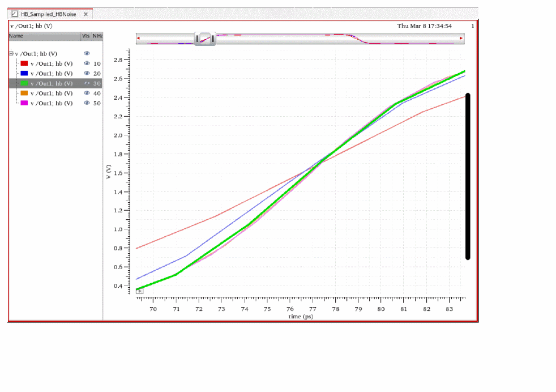Click NHarm value 50 in legend
This screenshot has width=556, height=392.
point(97,104)
